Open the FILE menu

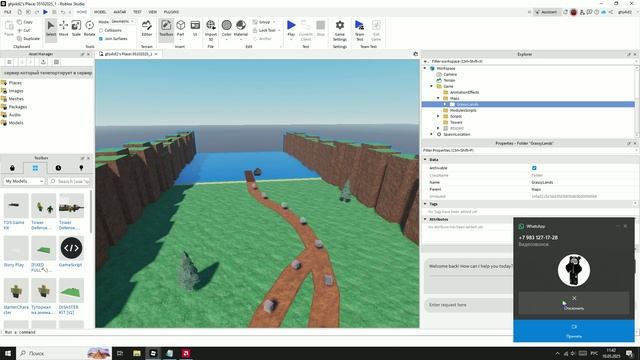(8, 12)
